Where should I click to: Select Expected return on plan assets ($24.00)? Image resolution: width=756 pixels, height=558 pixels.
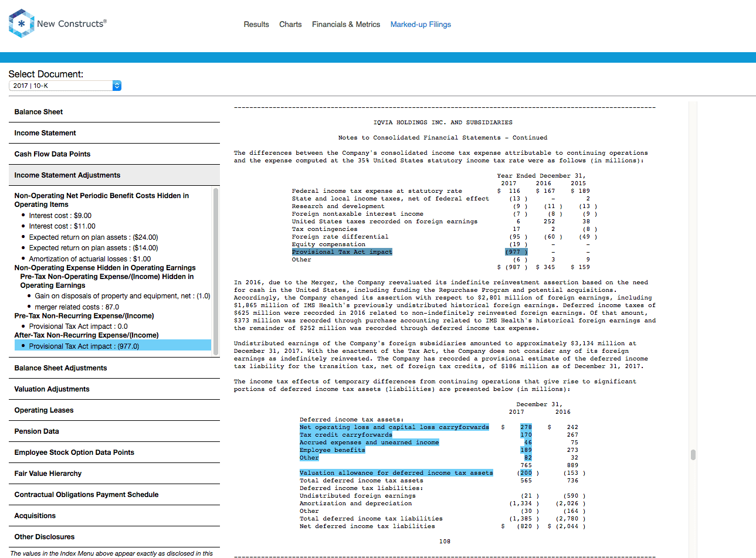coord(94,237)
